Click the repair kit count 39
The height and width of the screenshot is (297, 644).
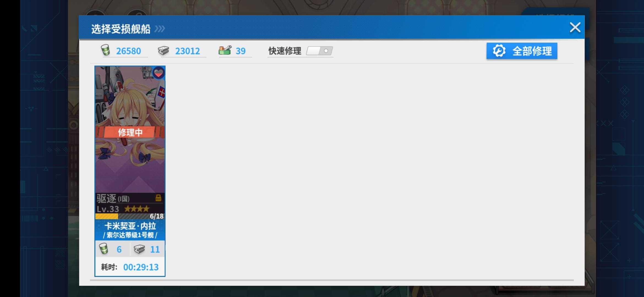[241, 51]
